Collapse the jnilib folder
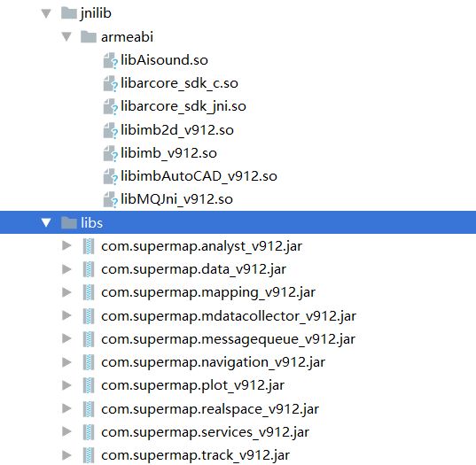 point(46,13)
